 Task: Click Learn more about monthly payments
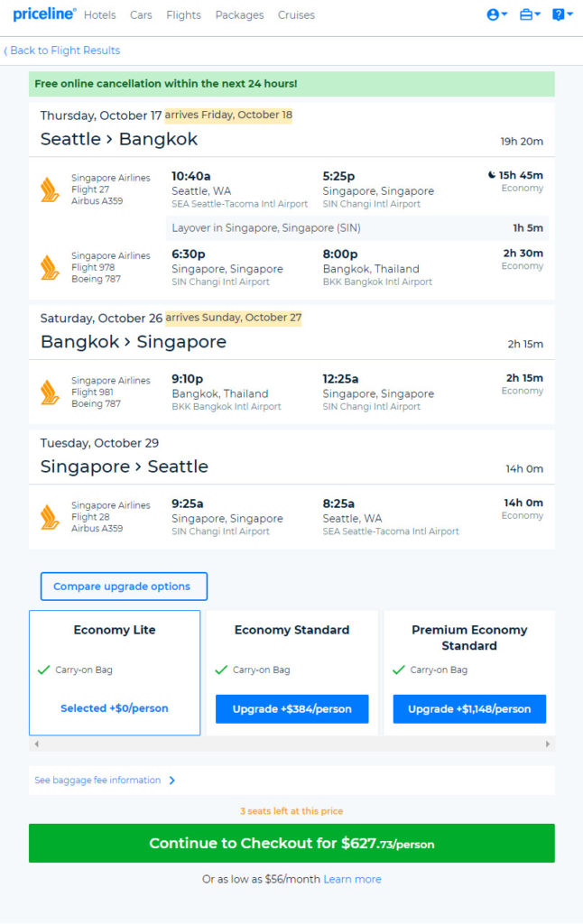(353, 879)
